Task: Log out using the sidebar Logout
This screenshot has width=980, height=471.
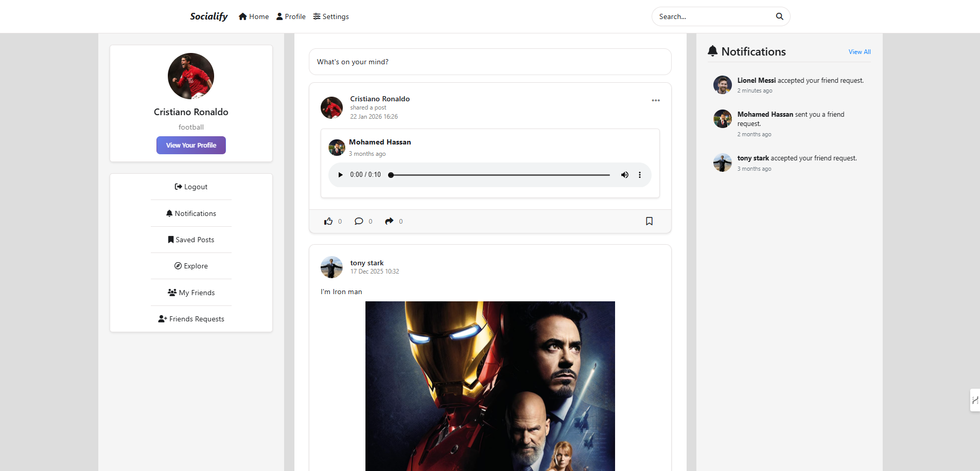Action: pos(191,187)
